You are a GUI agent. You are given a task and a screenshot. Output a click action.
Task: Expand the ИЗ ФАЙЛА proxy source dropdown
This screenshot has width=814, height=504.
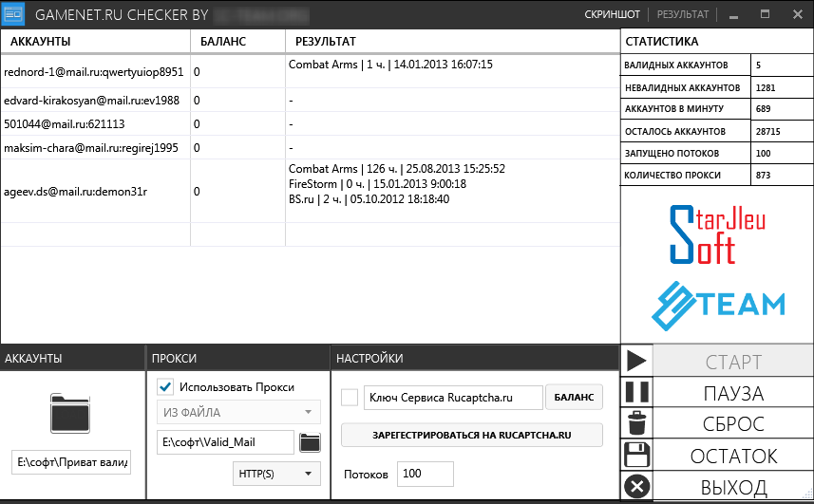click(x=237, y=412)
